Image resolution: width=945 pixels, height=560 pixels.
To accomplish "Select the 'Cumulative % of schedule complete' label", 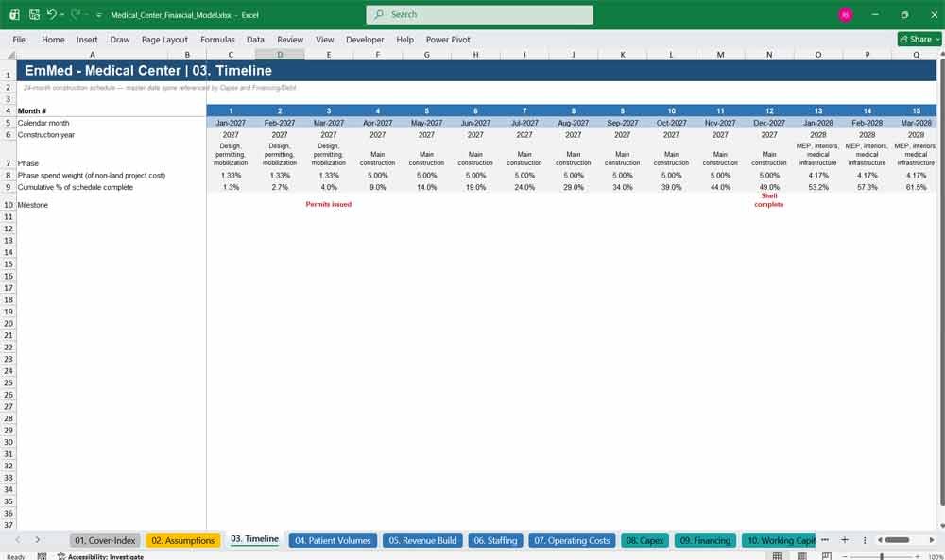I will click(76, 187).
